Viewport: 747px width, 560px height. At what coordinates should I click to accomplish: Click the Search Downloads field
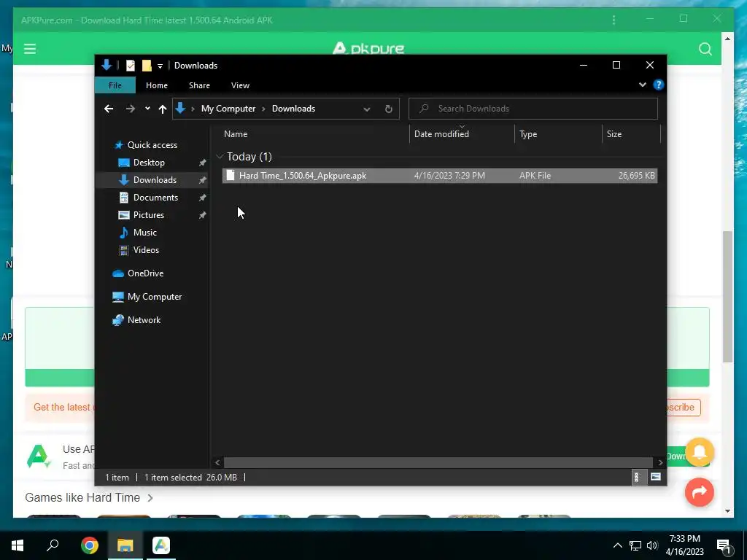[x=533, y=109]
